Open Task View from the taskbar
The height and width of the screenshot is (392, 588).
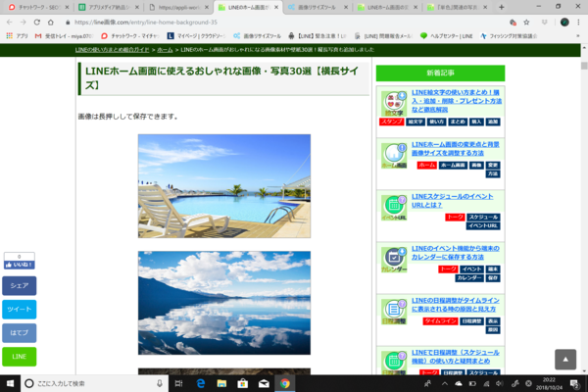point(178,383)
